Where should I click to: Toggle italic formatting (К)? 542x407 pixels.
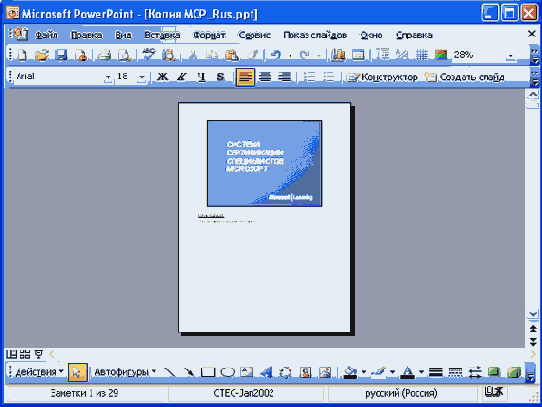click(182, 77)
